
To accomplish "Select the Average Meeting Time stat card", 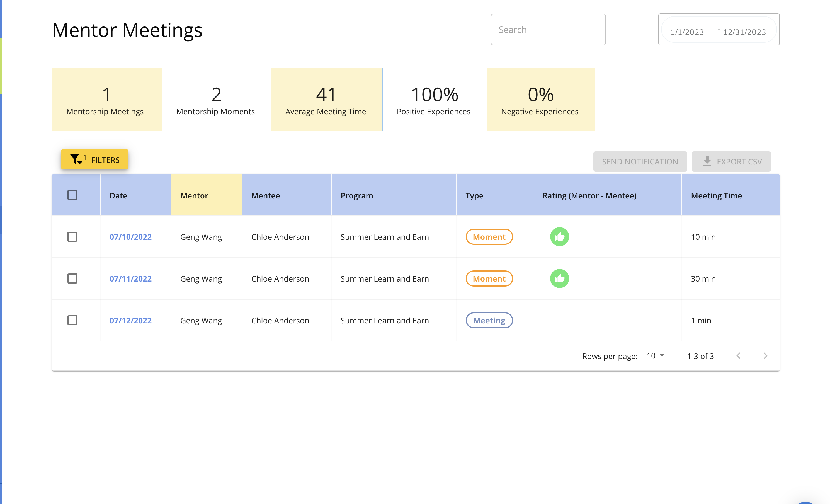I will 326,100.
